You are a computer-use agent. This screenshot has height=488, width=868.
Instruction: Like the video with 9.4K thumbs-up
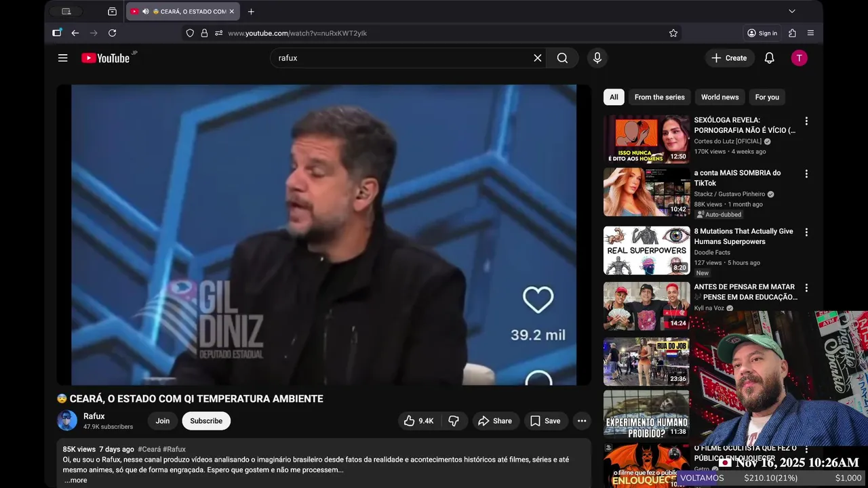pos(418,421)
